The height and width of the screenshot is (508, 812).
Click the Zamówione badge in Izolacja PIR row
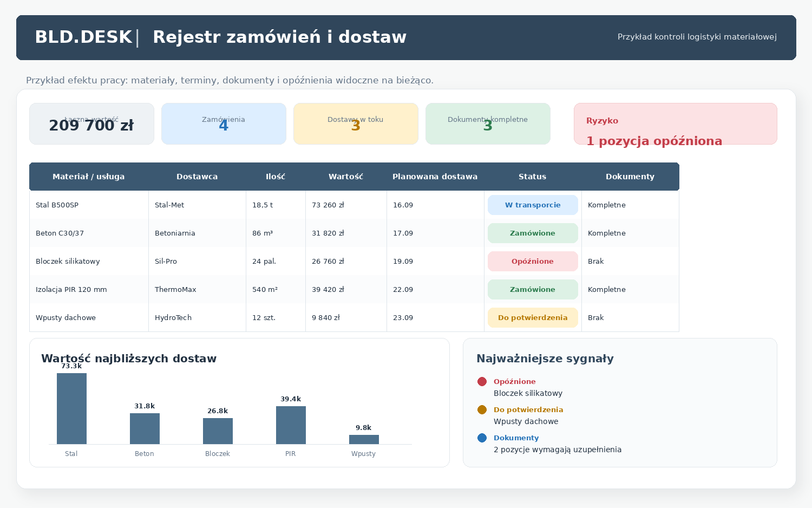click(x=533, y=290)
